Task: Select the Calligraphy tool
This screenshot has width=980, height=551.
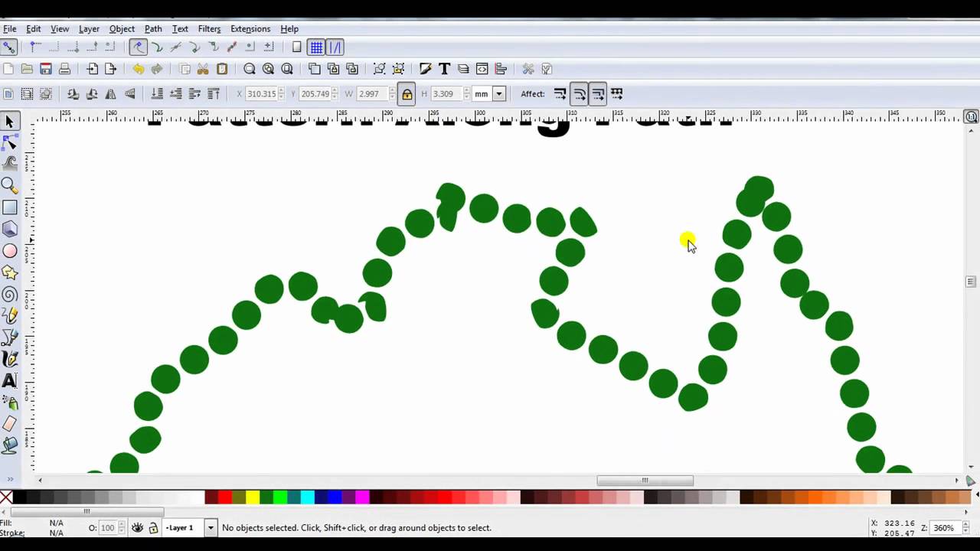Action: (x=10, y=358)
